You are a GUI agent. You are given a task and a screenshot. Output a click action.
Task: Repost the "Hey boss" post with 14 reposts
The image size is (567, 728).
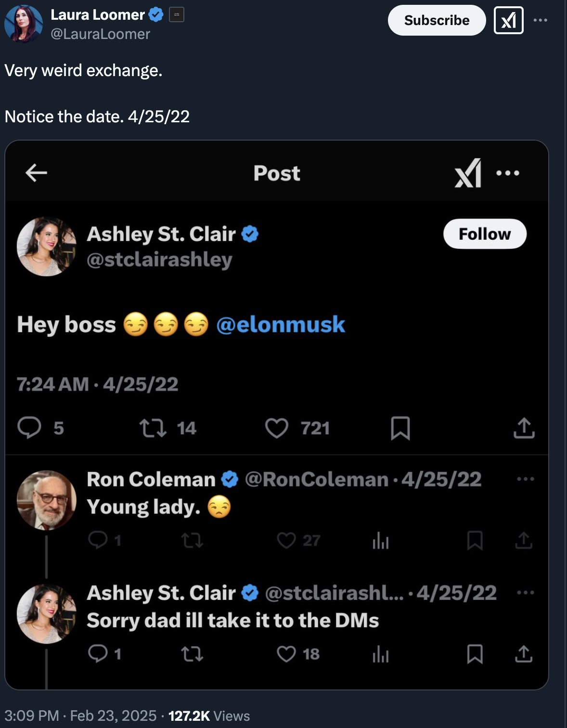153,428
